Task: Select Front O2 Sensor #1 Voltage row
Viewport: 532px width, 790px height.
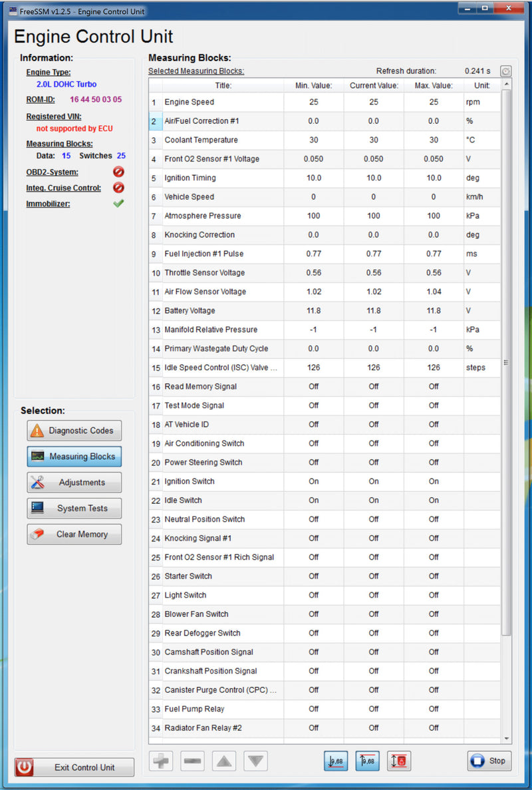Action: tap(325, 158)
